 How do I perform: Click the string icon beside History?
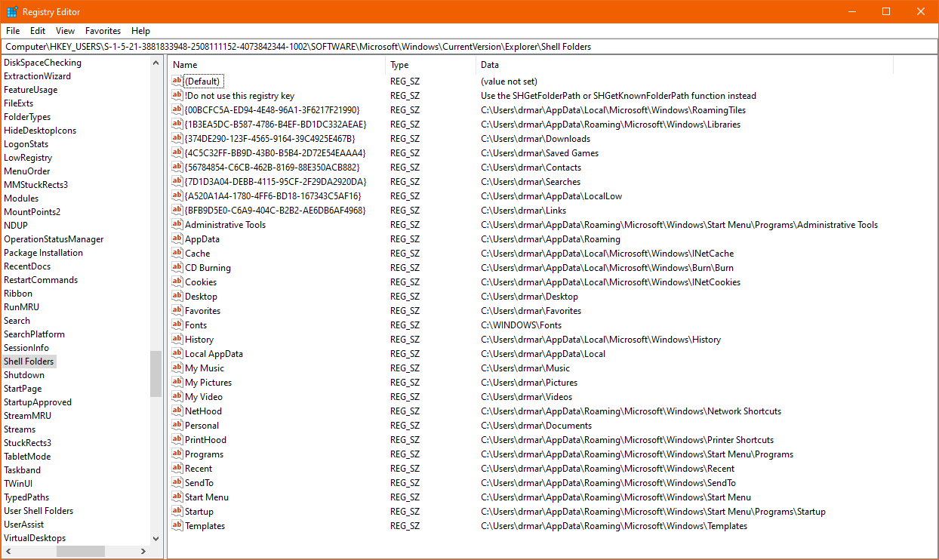click(x=177, y=339)
